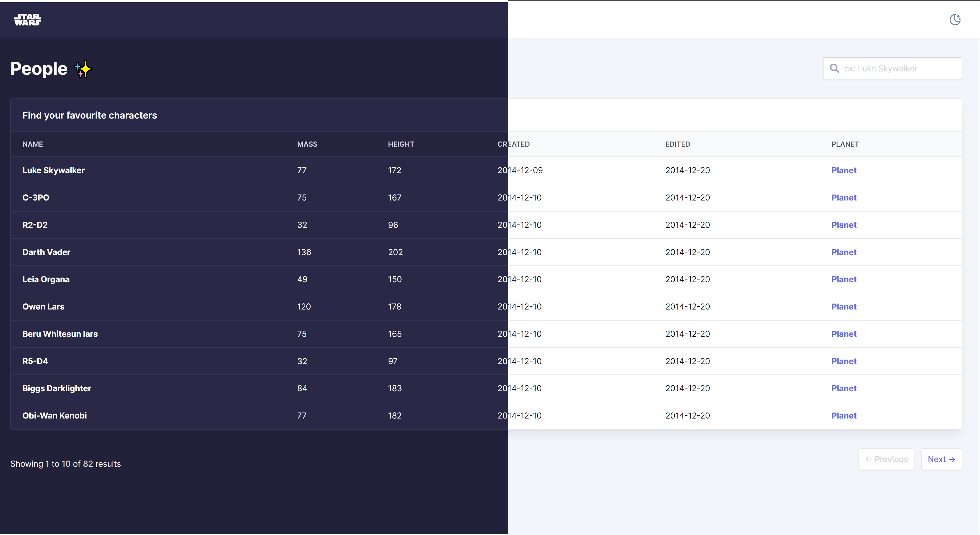Image resolution: width=980 pixels, height=535 pixels.
Task: Open Owen Lars's Planet link
Action: click(843, 306)
